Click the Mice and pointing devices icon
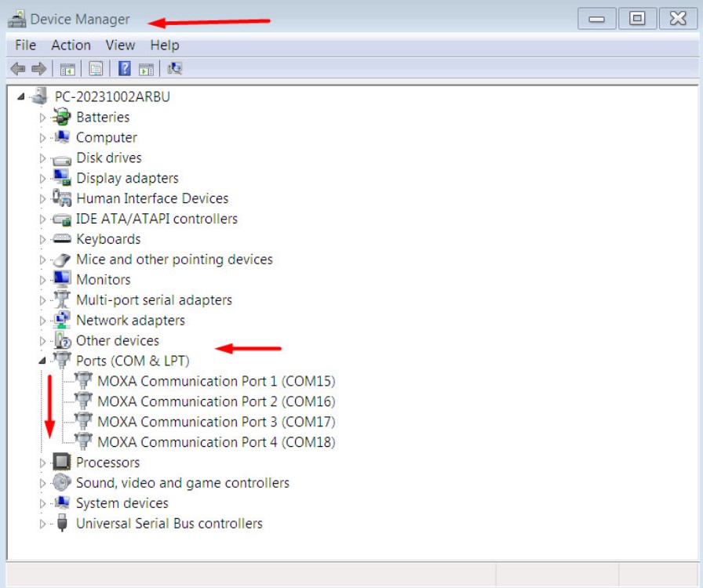The image size is (703, 588). (61, 259)
